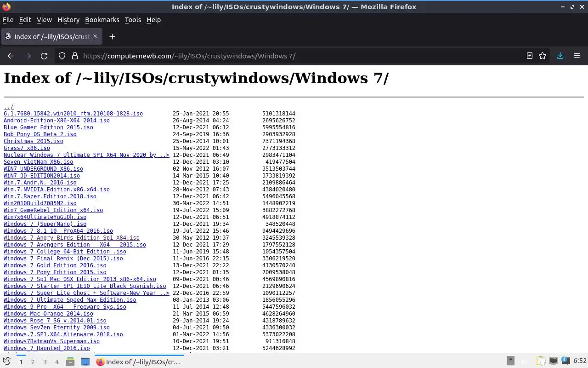Open the Bookmarks menu
The width and height of the screenshot is (588, 368).
tap(102, 20)
